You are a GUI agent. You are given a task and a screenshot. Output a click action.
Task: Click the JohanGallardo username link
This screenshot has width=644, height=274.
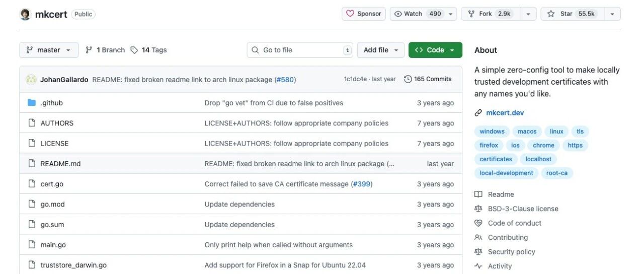click(64, 80)
